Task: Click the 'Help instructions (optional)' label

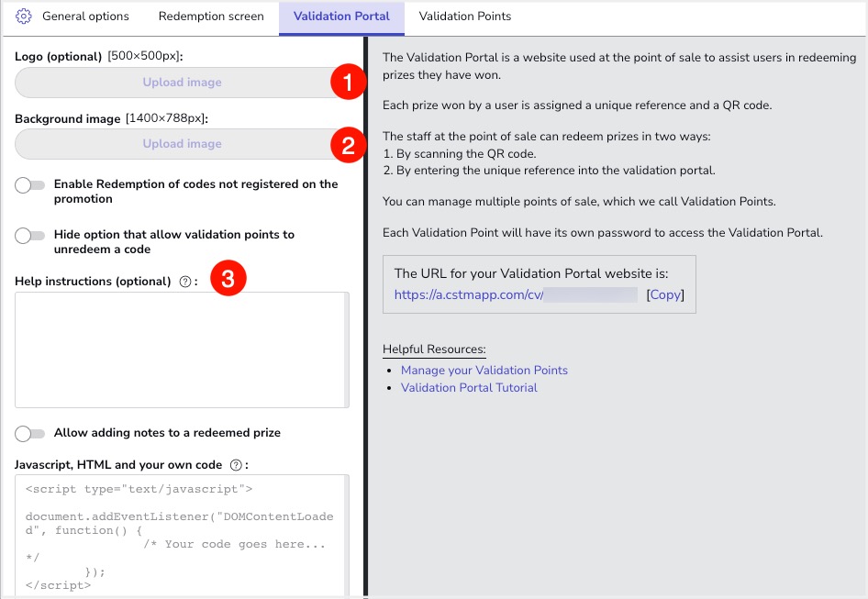Action: pos(93,282)
